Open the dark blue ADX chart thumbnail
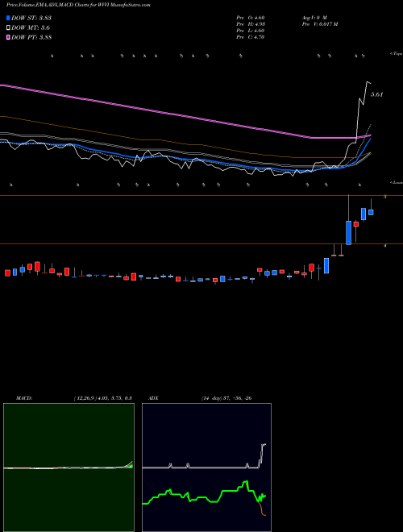 point(206,468)
